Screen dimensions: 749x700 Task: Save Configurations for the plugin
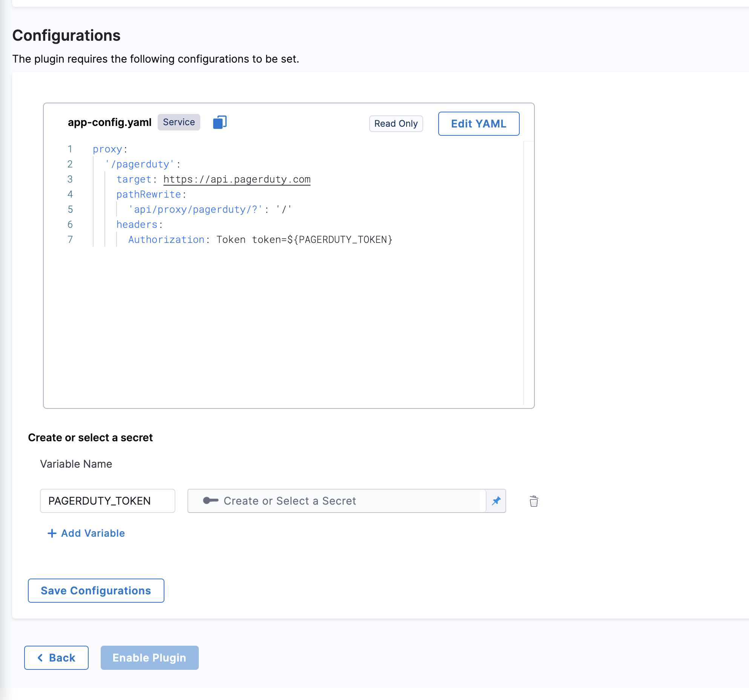[96, 591]
